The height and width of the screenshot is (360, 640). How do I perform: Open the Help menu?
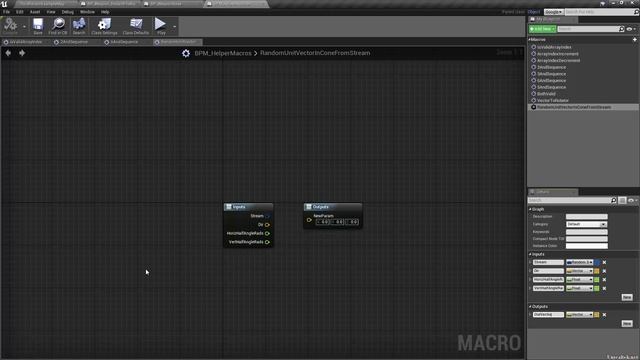tap(105, 12)
